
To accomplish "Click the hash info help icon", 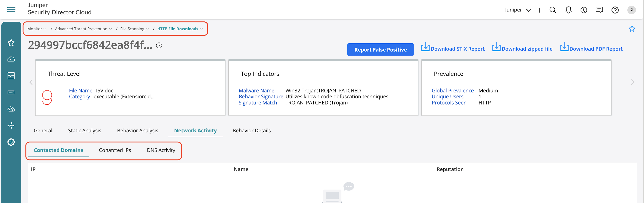I will tap(159, 46).
